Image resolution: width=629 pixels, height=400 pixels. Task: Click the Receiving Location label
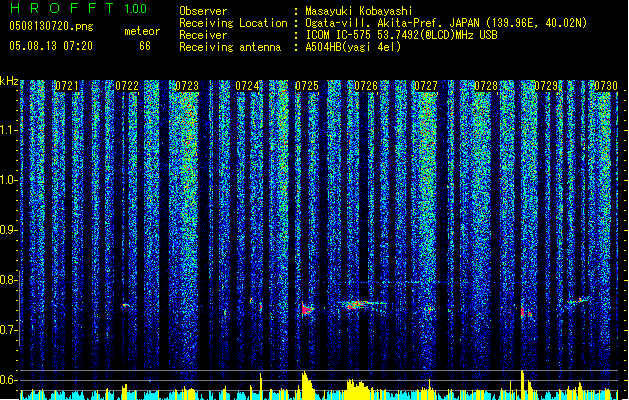point(233,23)
